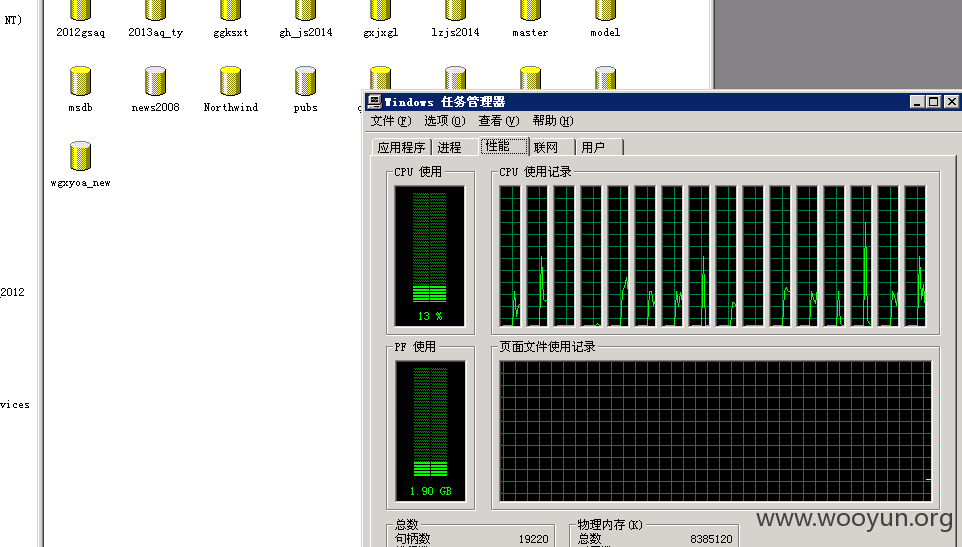The height and width of the screenshot is (547, 962).
Task: Click the 句柄数 value 19220
Action: 533,539
